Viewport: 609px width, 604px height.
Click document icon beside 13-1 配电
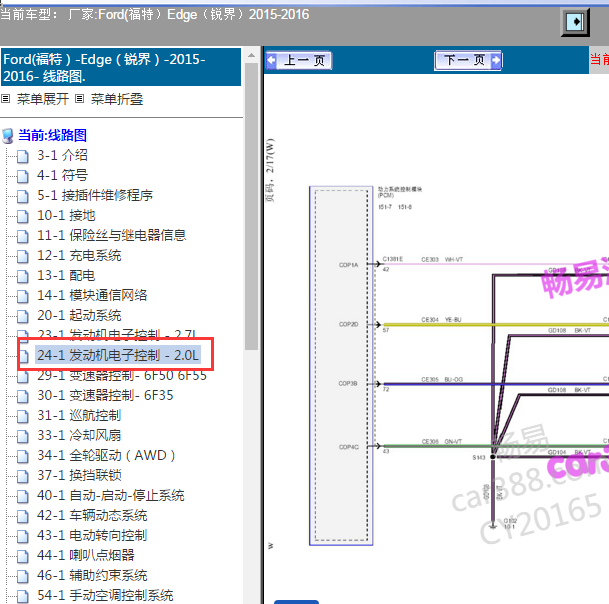point(23,276)
